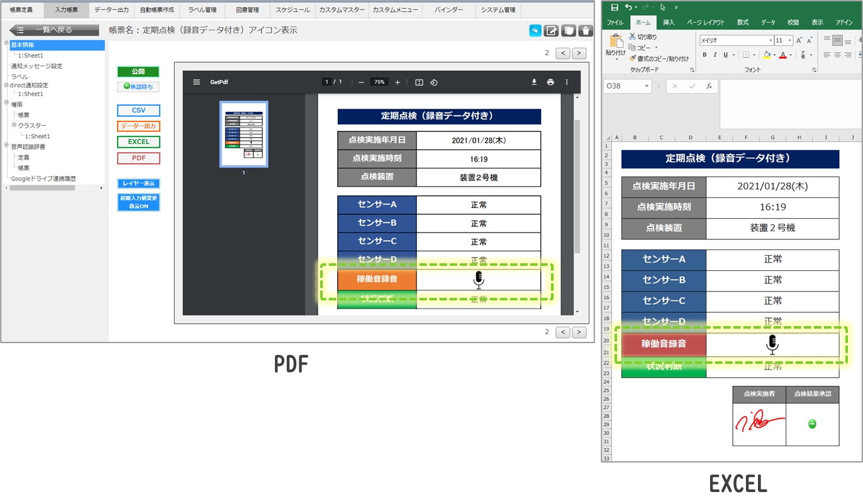Switch to 自動帳票作成 tab

157,10
